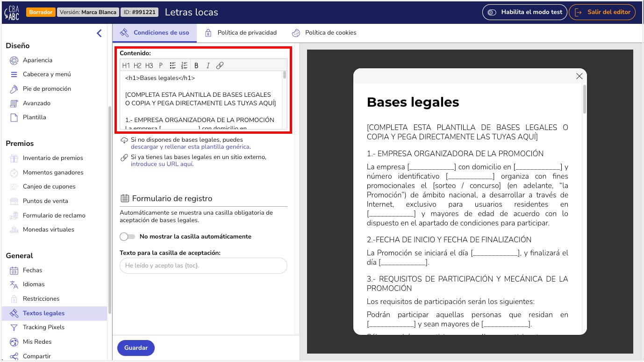Click the Diseño section heading
Viewport: 644px width, 362px height.
[18, 46]
